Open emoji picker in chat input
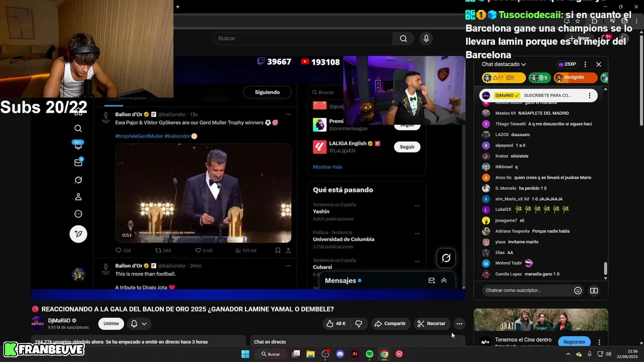The image size is (644, 362). click(578, 291)
